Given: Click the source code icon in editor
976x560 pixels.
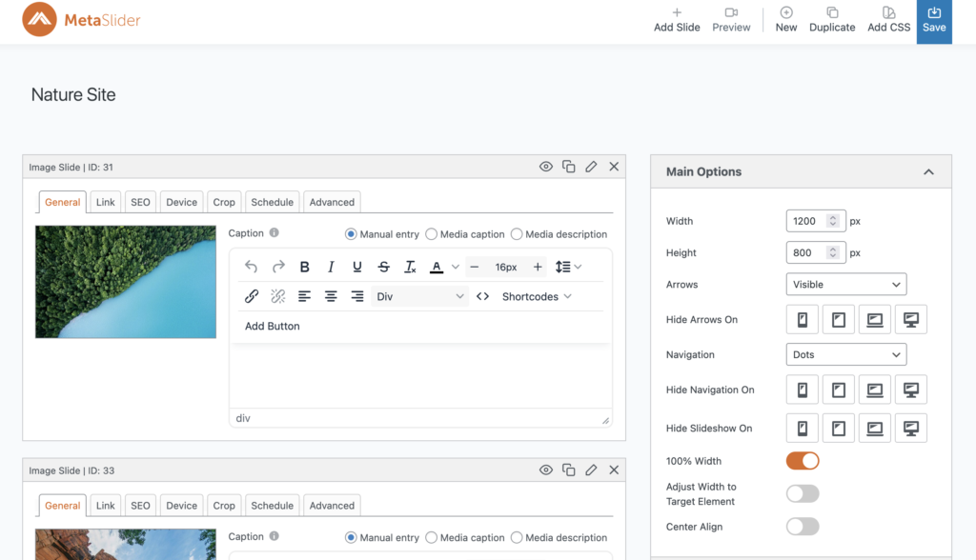Looking at the screenshot, I should [x=482, y=296].
